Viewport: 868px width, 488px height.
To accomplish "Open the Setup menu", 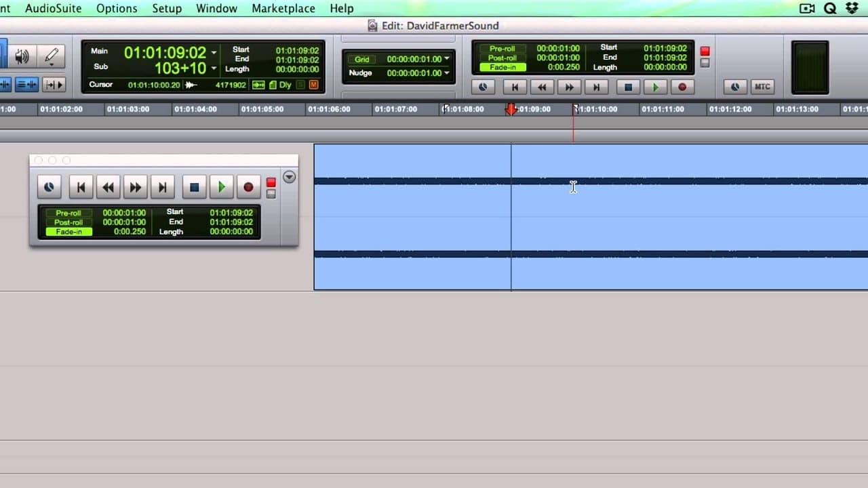I will (167, 8).
